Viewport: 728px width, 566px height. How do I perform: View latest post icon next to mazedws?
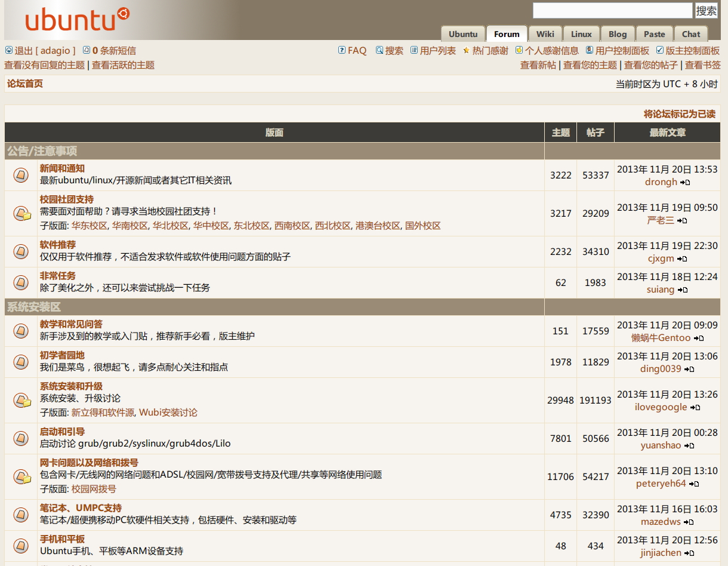pyautogui.click(x=689, y=522)
